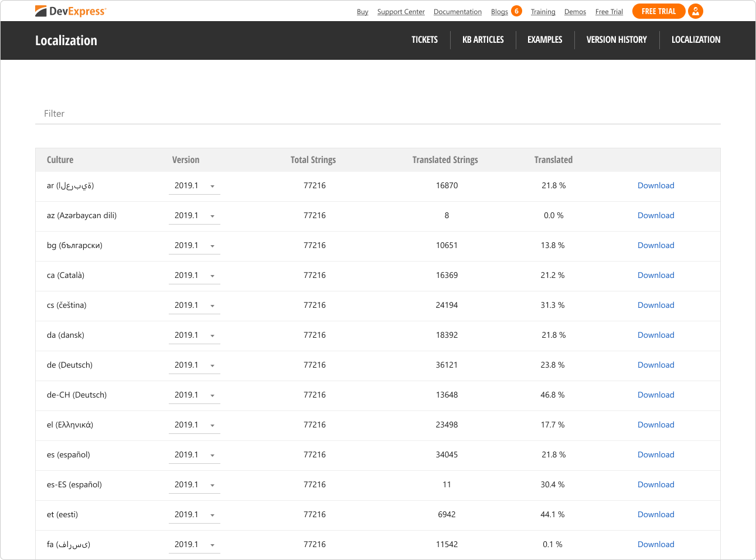Expand version selector for es-ES (español)
The image size is (756, 560).
(x=195, y=485)
